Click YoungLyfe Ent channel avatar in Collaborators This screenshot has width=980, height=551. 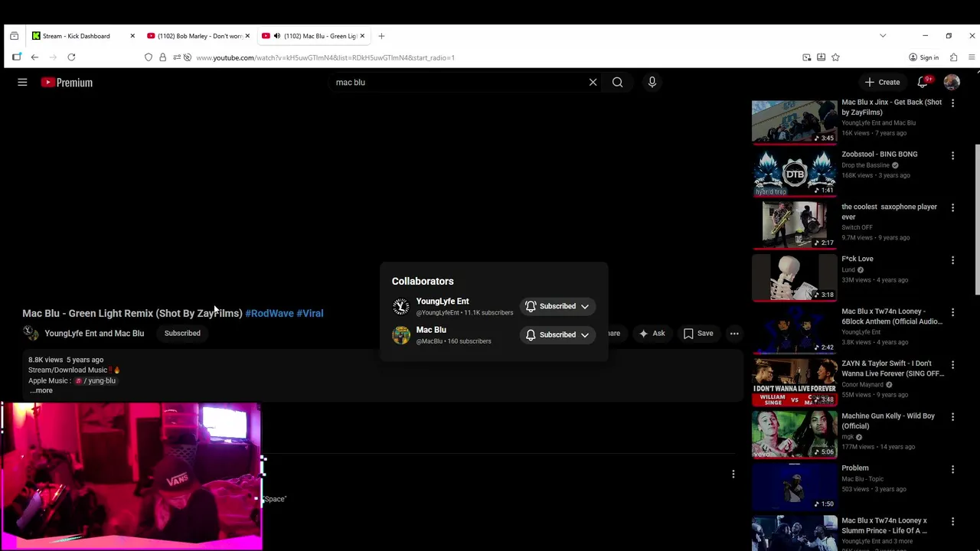point(401,306)
